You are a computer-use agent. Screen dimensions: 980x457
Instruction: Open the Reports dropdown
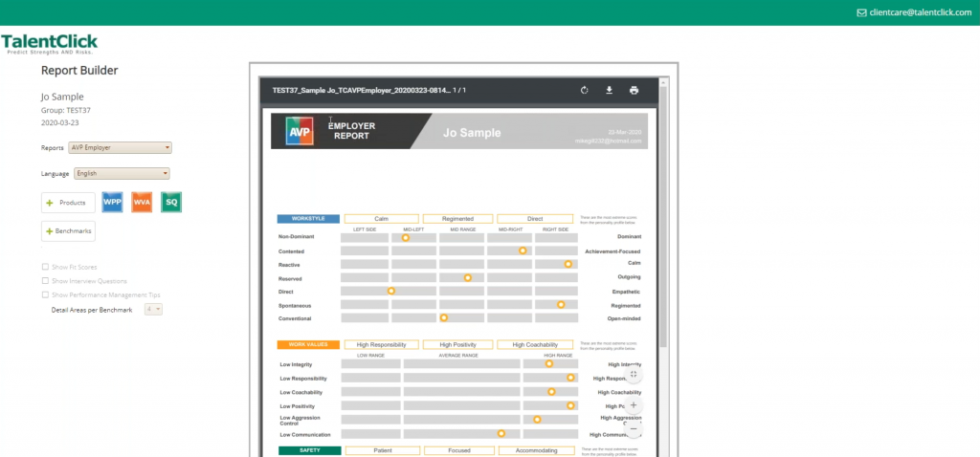121,147
